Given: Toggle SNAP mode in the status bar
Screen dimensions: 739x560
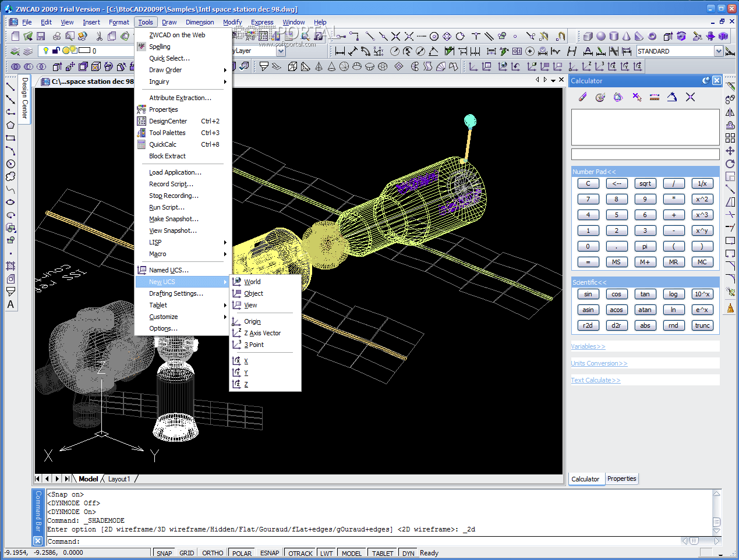Looking at the screenshot, I should 164,553.
